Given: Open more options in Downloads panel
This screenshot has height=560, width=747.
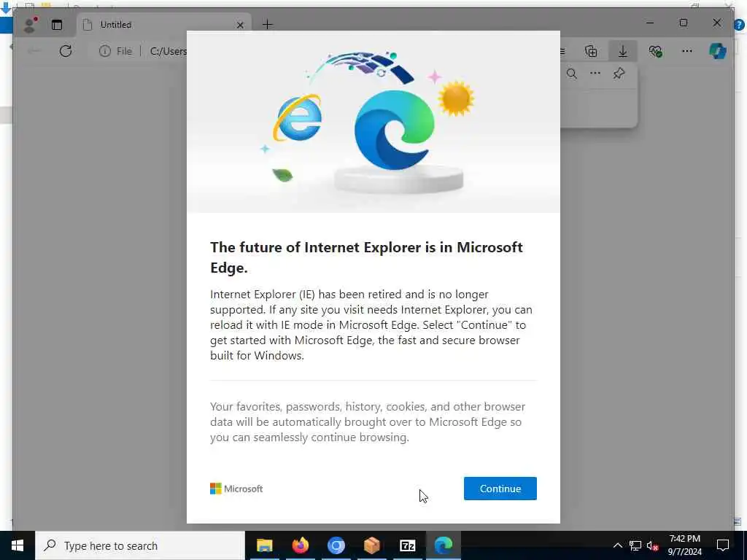Looking at the screenshot, I should [595, 74].
